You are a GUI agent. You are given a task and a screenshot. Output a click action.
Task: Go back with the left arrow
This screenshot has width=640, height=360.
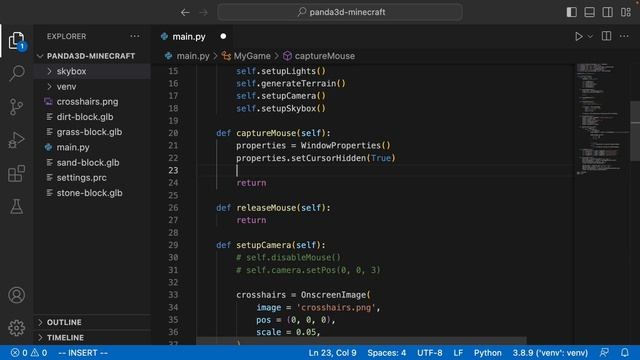(x=185, y=12)
